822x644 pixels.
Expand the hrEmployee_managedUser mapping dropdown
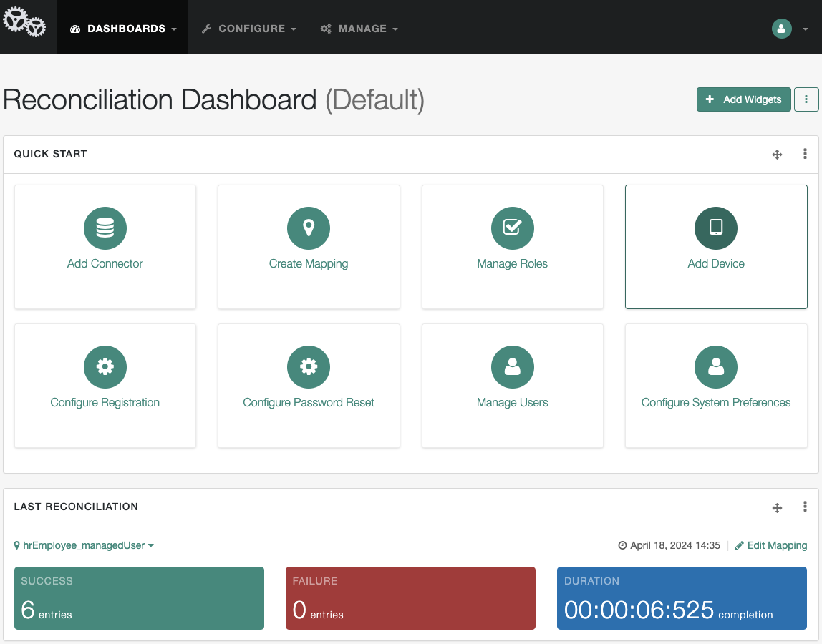[x=84, y=545]
